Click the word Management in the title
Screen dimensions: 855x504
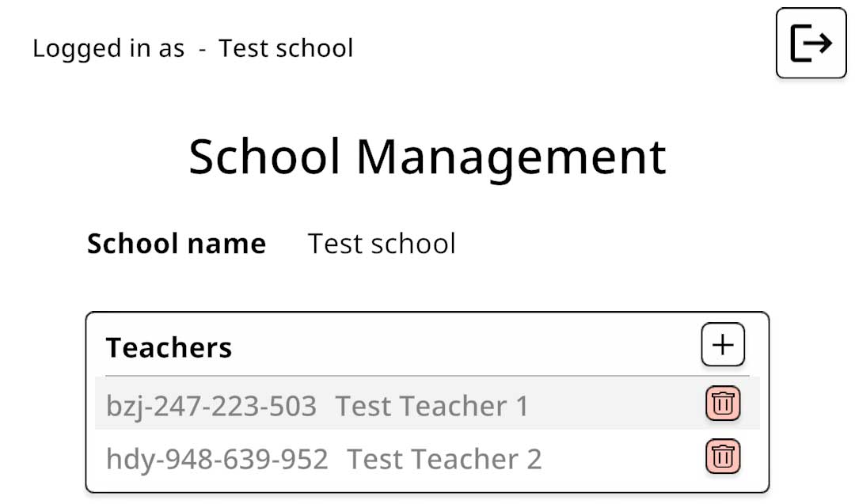[x=511, y=158]
